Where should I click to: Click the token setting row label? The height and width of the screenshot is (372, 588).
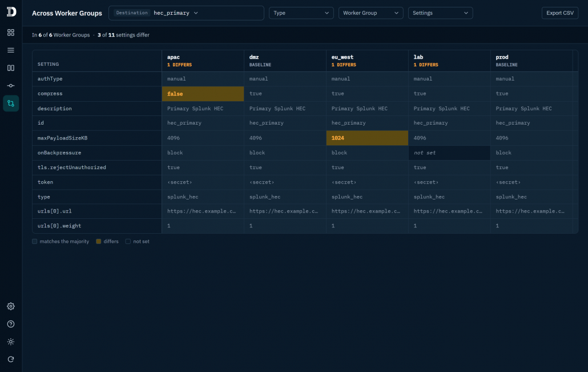pos(45,182)
